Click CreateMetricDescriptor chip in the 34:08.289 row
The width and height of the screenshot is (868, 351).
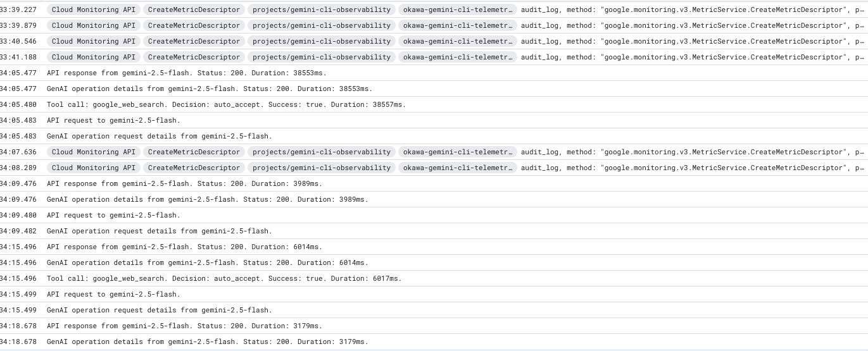point(194,168)
